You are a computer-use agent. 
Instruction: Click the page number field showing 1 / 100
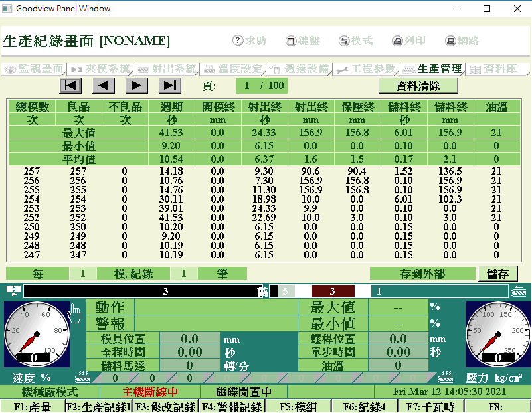pyautogui.click(x=262, y=86)
